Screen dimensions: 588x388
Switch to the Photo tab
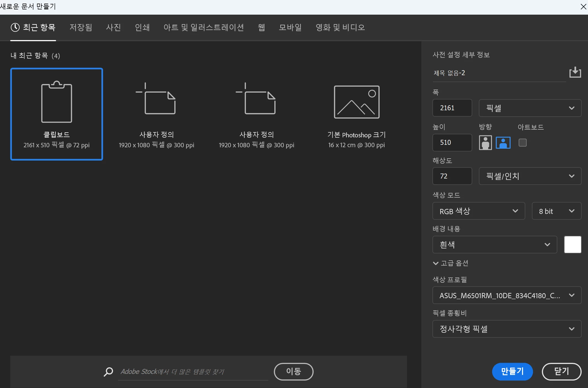pyautogui.click(x=113, y=27)
